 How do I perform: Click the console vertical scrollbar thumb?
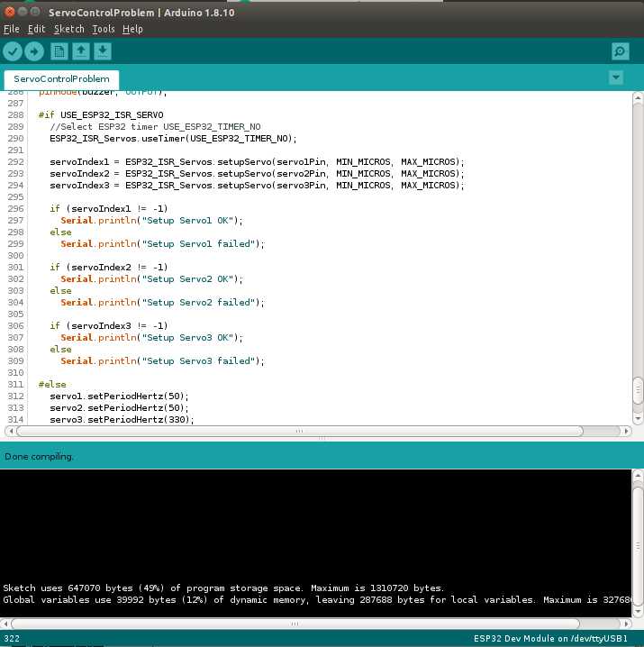[638, 546]
